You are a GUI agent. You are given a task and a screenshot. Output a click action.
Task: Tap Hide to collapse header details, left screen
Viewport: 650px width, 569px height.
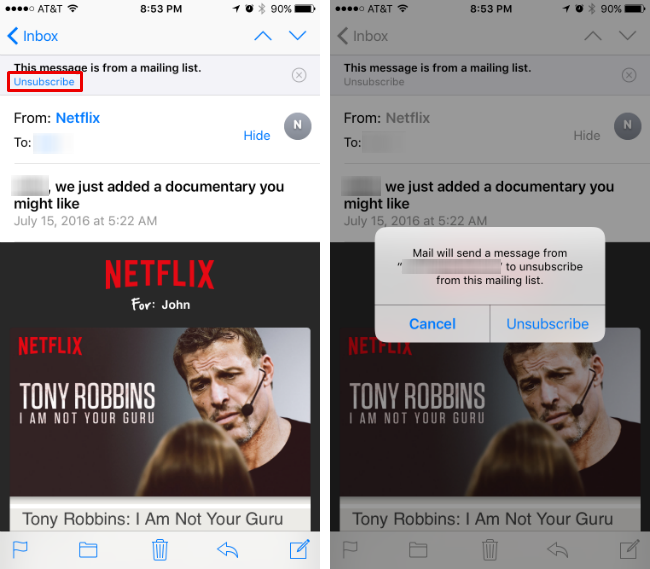click(257, 136)
